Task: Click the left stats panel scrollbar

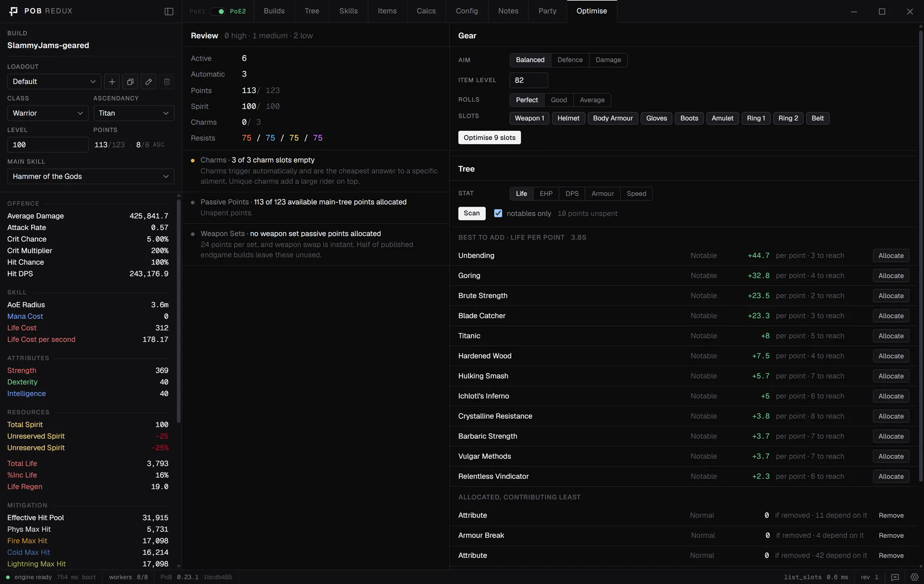Action: pyautogui.click(x=178, y=312)
